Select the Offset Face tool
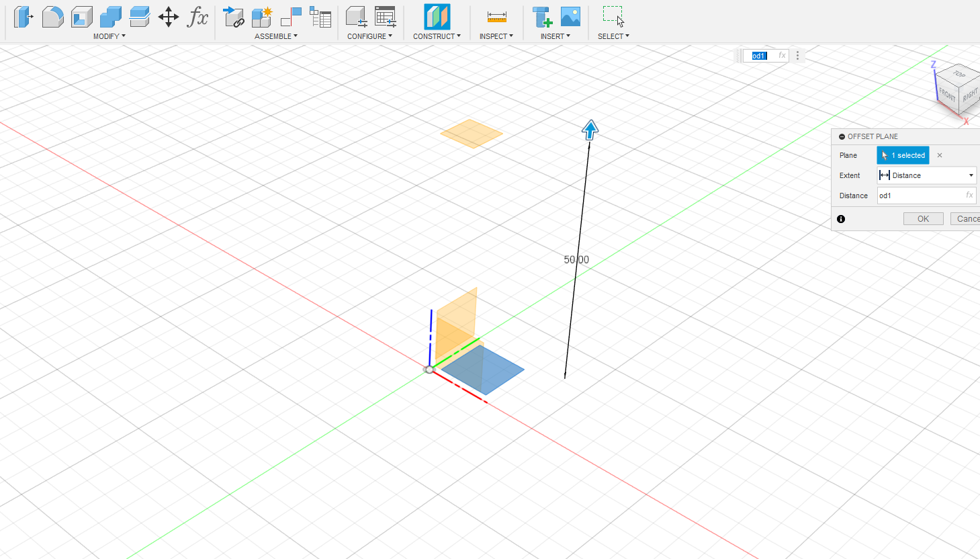 coord(140,17)
